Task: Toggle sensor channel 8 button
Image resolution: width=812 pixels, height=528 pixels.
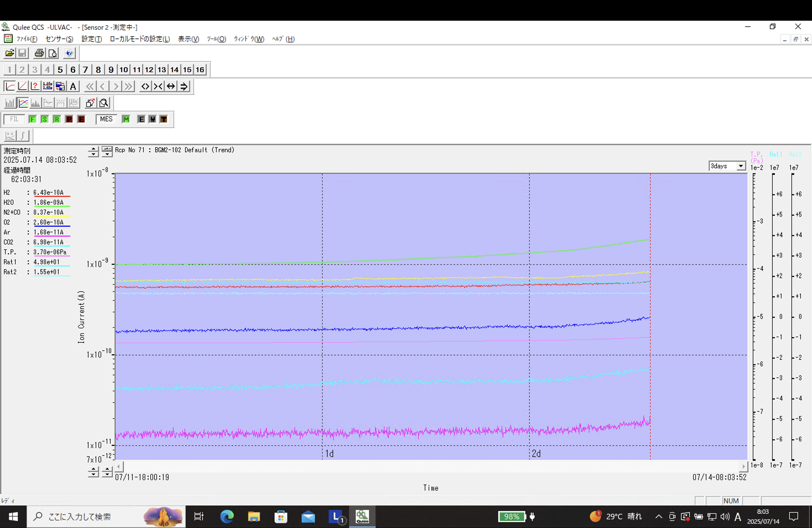Action: click(98, 70)
